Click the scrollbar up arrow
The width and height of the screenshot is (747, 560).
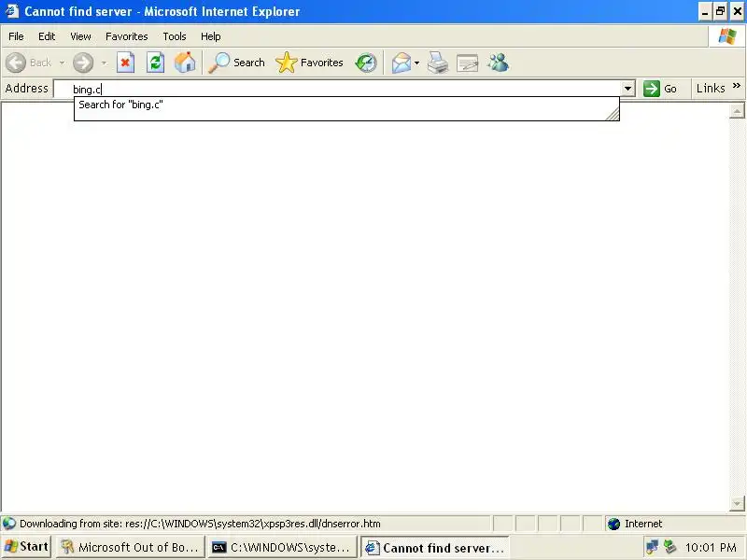pos(737,111)
